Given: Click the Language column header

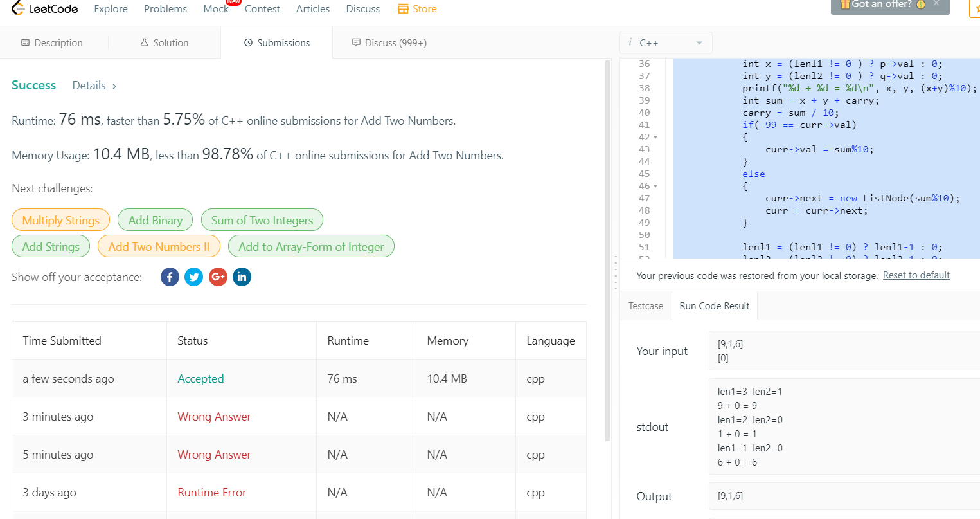Looking at the screenshot, I should 551,341.
